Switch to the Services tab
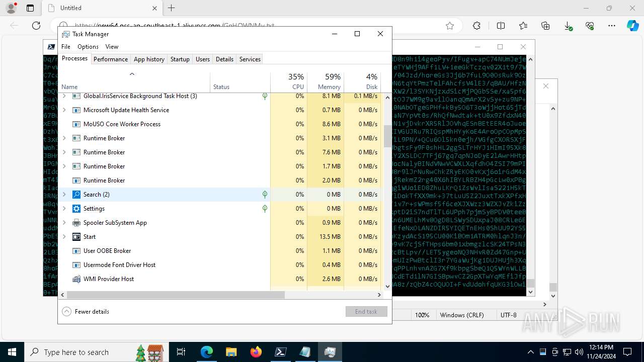 [250, 59]
